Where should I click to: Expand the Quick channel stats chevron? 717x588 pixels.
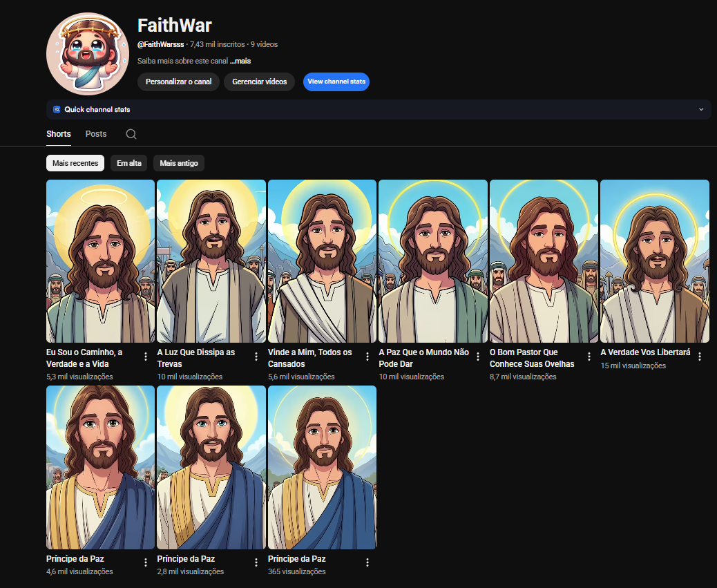701,109
